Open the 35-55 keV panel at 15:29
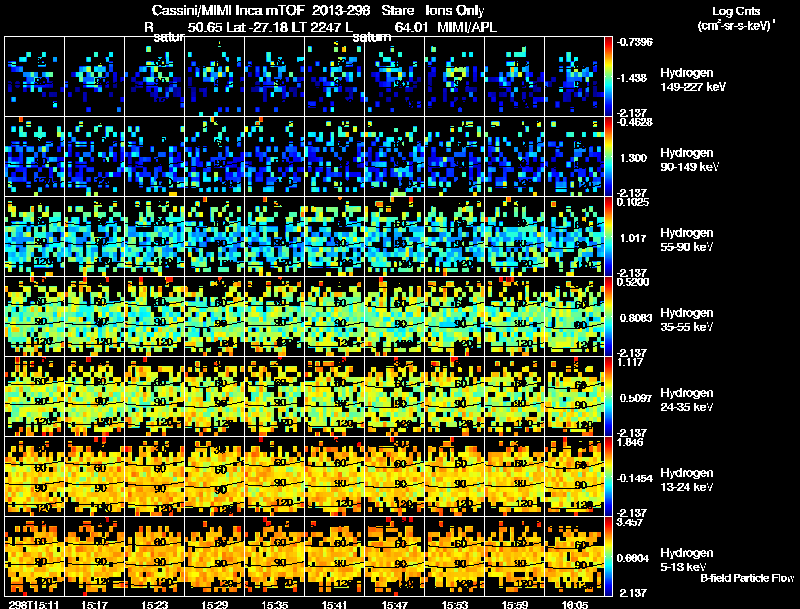This screenshot has height=609, width=800. click(214, 317)
